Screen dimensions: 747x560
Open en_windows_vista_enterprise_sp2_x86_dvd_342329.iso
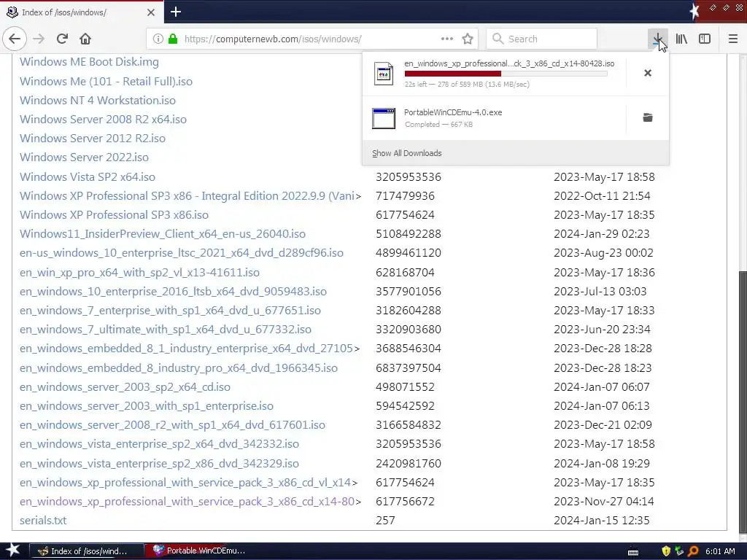(x=159, y=464)
